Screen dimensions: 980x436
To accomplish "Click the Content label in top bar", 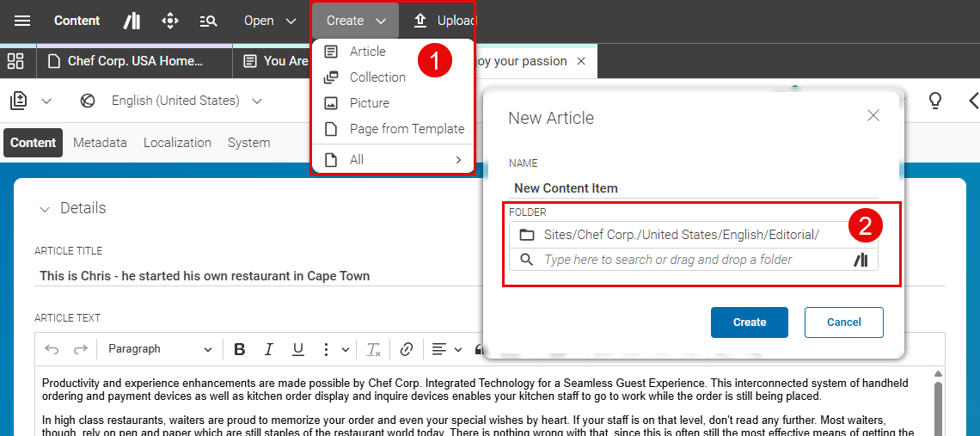I will pyautogui.click(x=77, y=21).
